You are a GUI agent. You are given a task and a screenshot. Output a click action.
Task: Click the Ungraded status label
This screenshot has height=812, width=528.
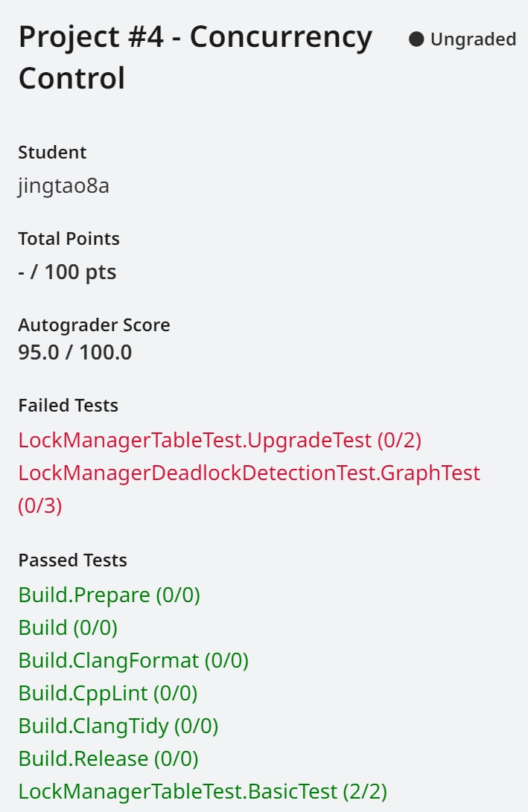(x=473, y=39)
